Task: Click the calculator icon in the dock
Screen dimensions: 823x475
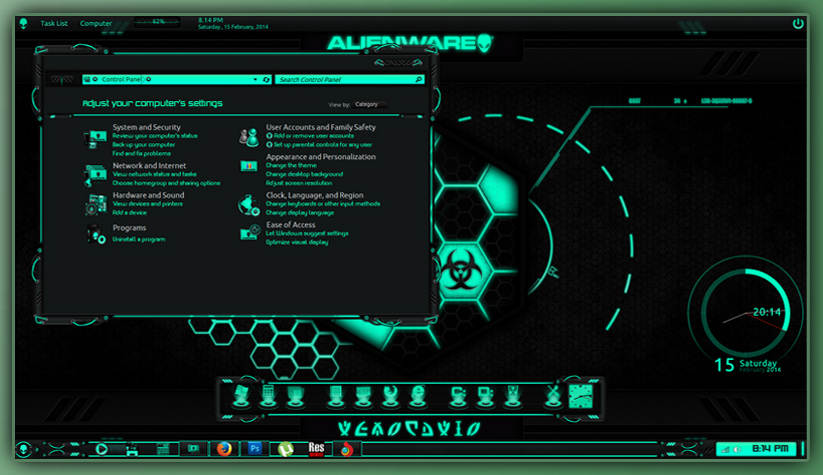Action: (x=268, y=396)
